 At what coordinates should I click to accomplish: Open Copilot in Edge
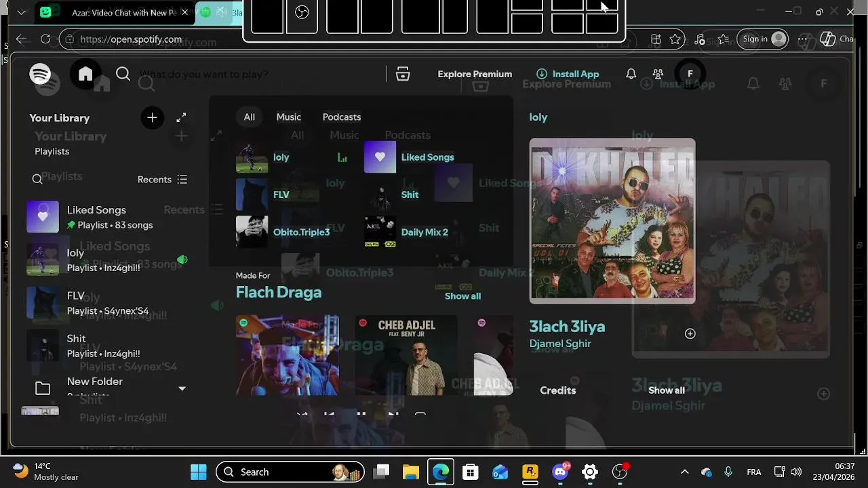(x=827, y=39)
